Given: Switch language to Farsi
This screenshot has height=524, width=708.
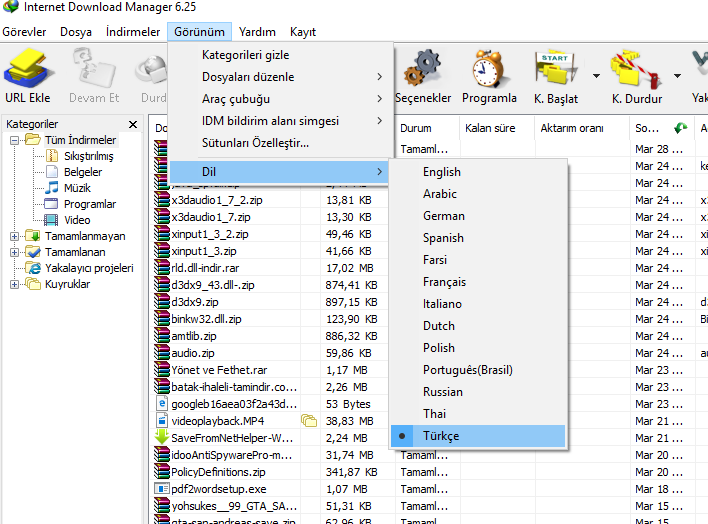Looking at the screenshot, I should pyautogui.click(x=478, y=260).
